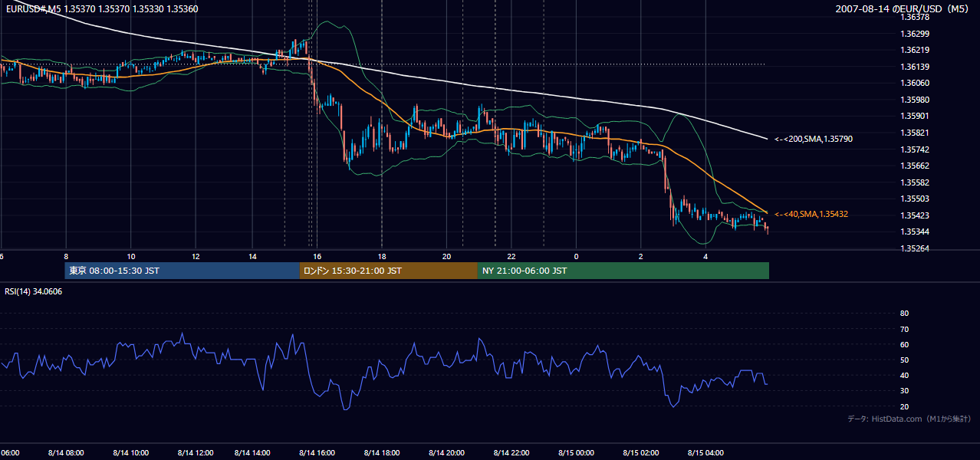Click price axis value 1.35264
This screenshot has width=980, height=460.
click(x=913, y=248)
